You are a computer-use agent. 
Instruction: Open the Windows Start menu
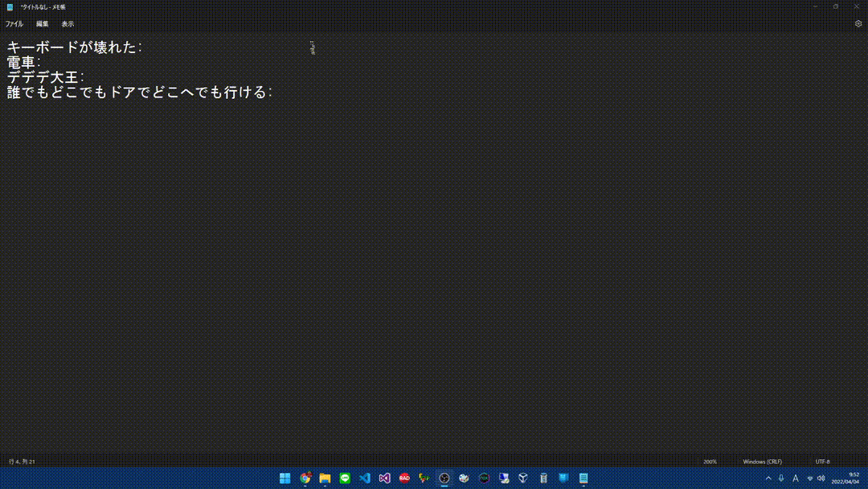(x=285, y=478)
